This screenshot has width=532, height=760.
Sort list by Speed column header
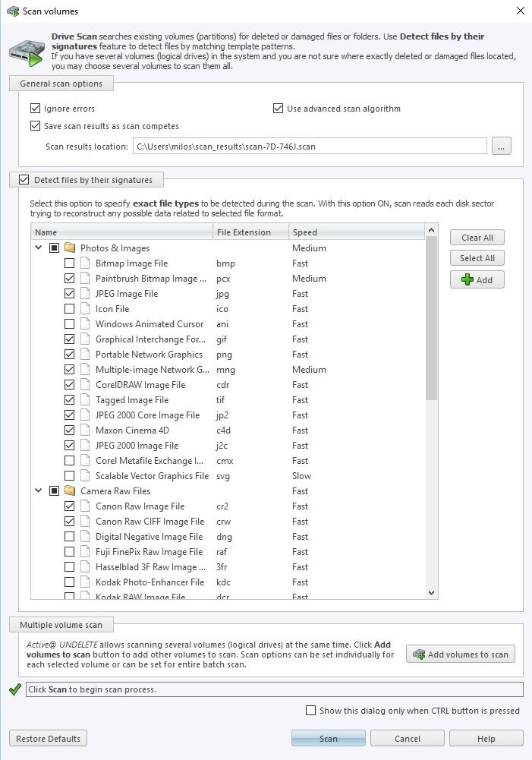click(x=357, y=232)
